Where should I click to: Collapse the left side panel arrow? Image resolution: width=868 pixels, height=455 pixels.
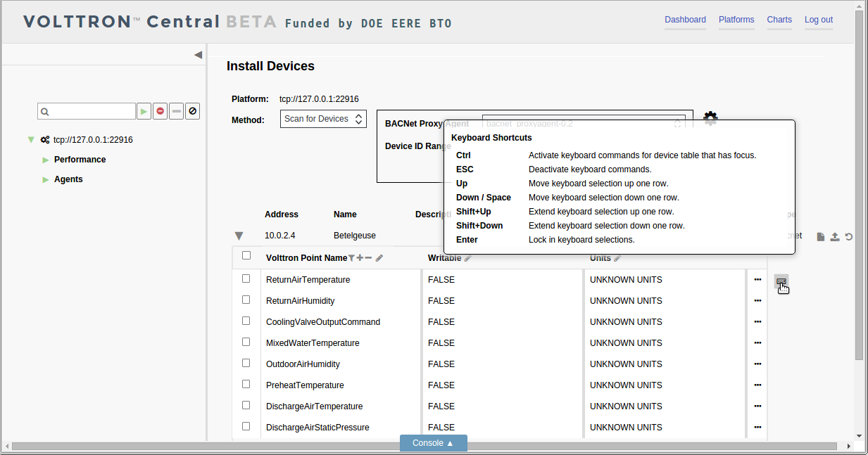coord(198,55)
